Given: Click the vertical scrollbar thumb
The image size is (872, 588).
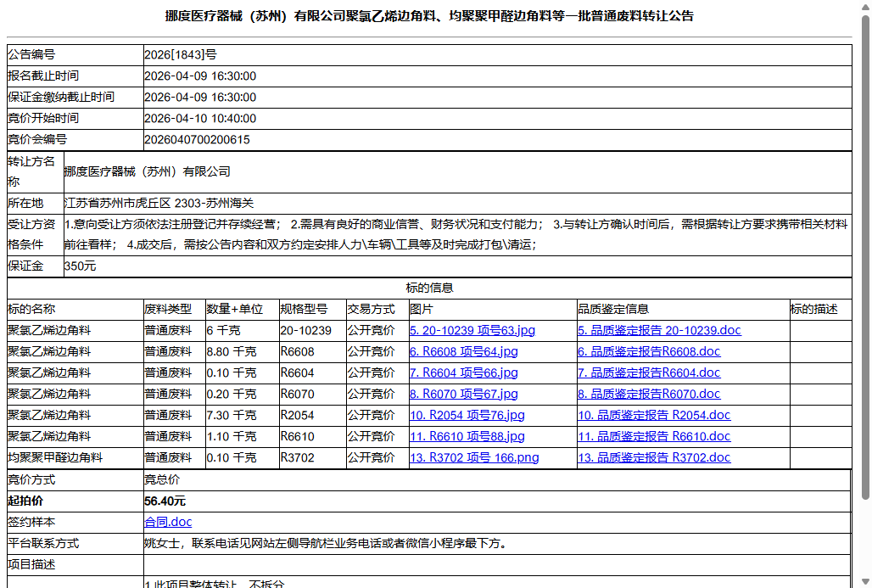Looking at the screenshot, I should [865, 256].
